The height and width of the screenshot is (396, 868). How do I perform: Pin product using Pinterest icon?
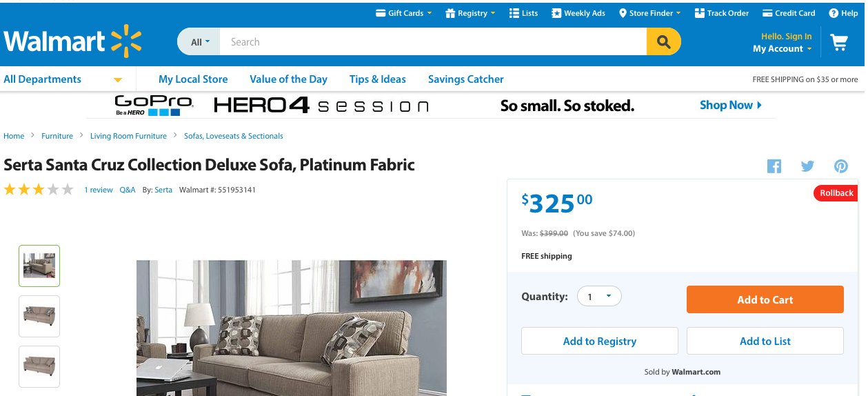[840, 166]
